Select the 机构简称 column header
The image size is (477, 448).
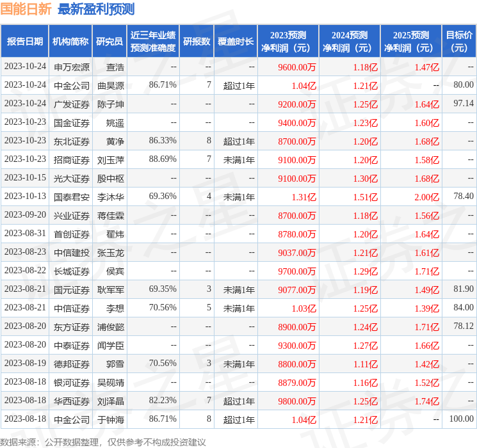(x=70, y=42)
